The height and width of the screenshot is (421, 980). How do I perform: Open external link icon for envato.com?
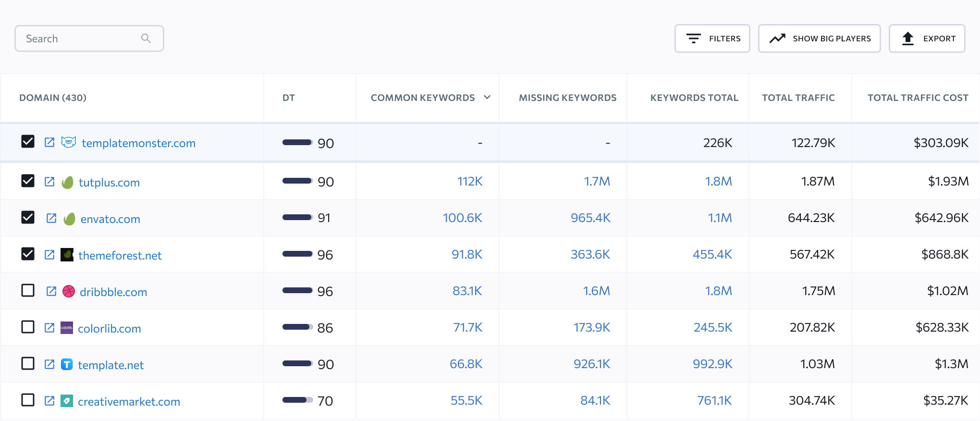(51, 218)
